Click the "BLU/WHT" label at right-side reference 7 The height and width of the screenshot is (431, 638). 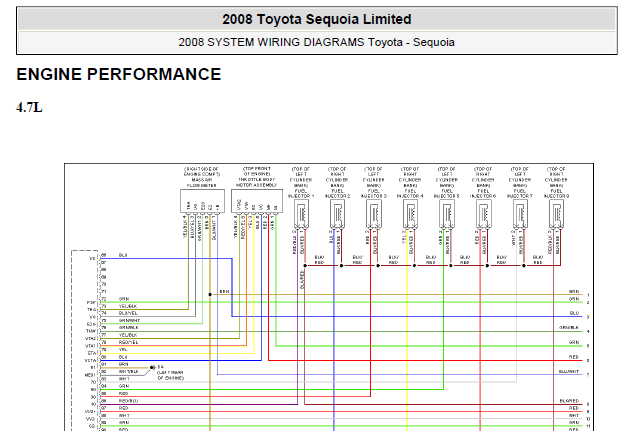tap(569, 372)
